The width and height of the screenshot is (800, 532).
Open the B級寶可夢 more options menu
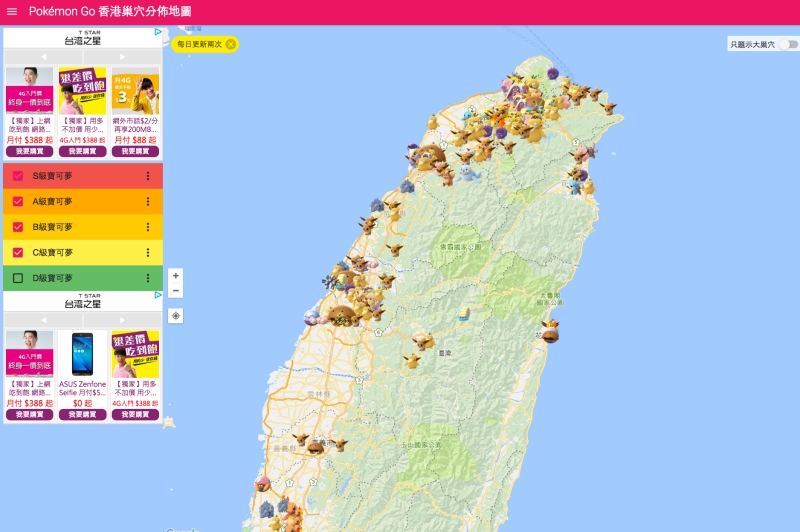tap(148, 227)
